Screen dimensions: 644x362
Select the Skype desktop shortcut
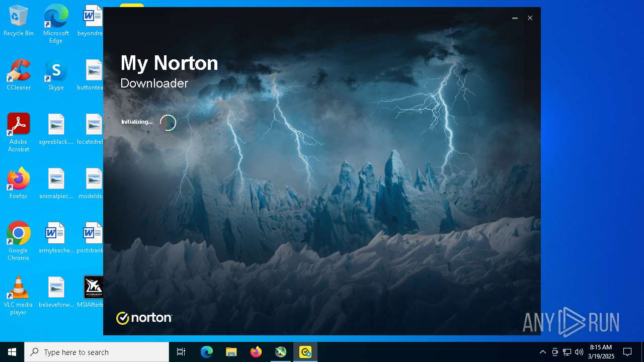click(x=56, y=75)
